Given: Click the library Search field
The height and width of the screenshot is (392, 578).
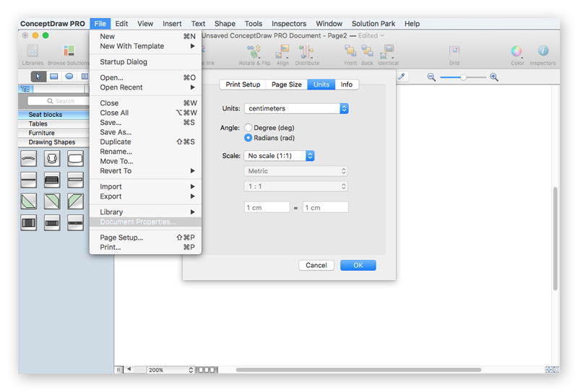Looking at the screenshot, I should 59,101.
